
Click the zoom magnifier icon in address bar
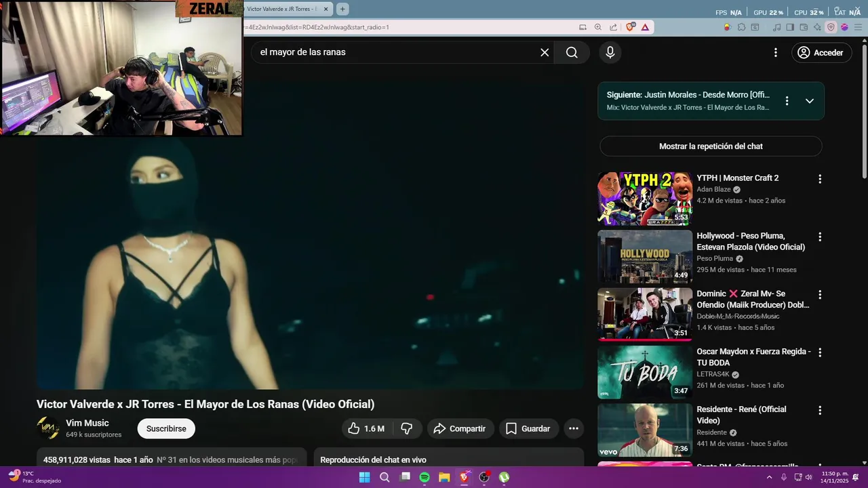[598, 27]
